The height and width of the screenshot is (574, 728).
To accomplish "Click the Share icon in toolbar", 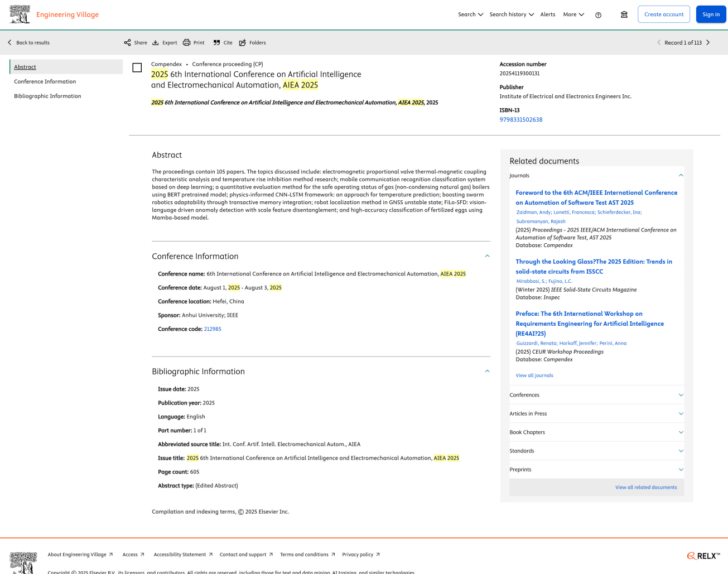I will 128,42.
